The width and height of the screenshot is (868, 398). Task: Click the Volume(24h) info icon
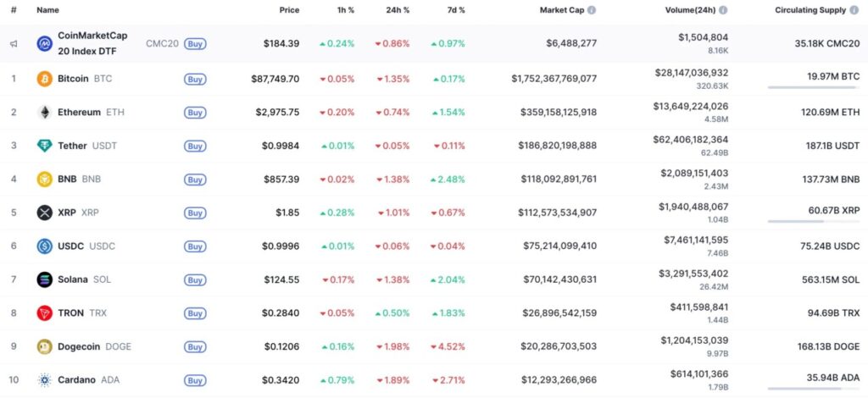723,10
